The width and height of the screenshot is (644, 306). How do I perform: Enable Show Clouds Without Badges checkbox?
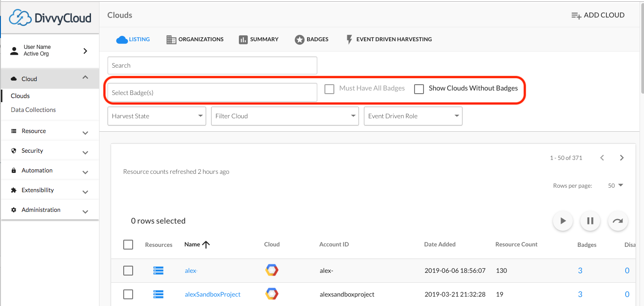tap(419, 89)
